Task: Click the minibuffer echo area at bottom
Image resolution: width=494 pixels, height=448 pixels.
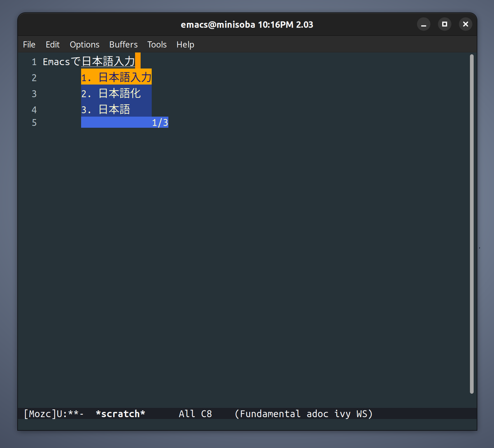Action: click(247, 425)
